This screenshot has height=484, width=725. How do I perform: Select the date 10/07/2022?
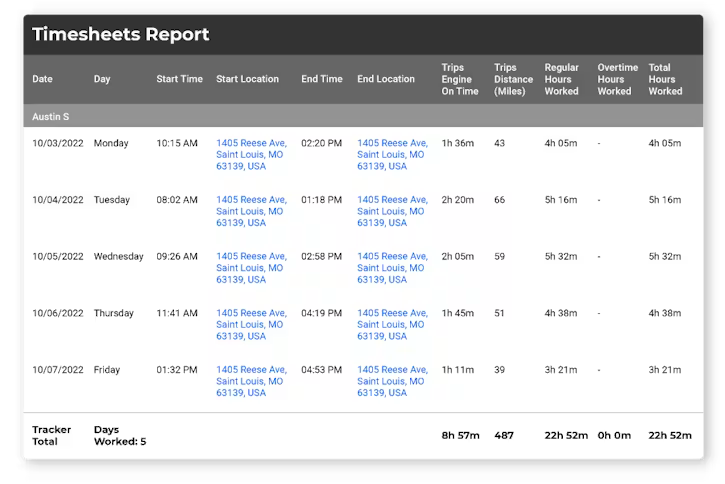[x=58, y=370]
